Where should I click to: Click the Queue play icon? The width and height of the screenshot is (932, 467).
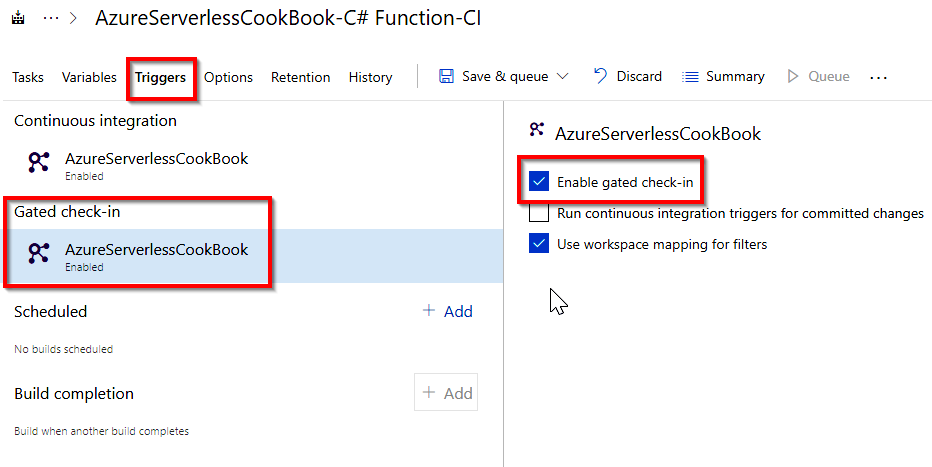[793, 77]
